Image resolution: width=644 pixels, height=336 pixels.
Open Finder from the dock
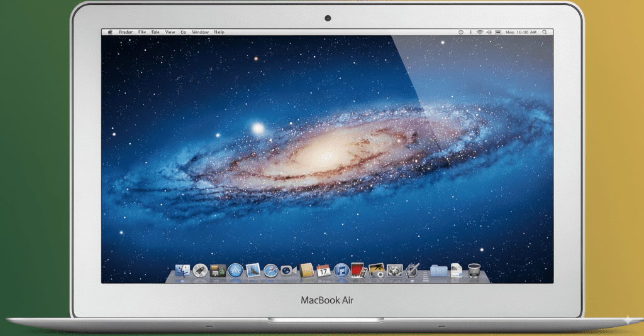pyautogui.click(x=182, y=271)
